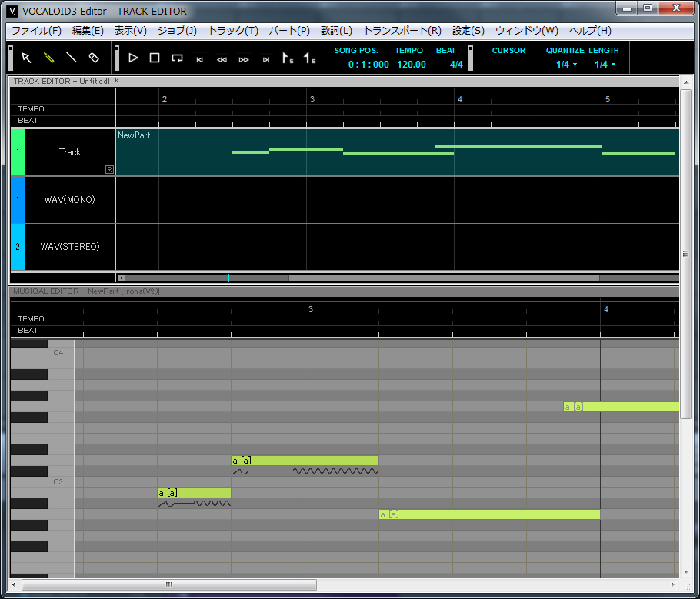The height and width of the screenshot is (599, 700).
Task: Jump to the song end
Action: [x=266, y=59]
